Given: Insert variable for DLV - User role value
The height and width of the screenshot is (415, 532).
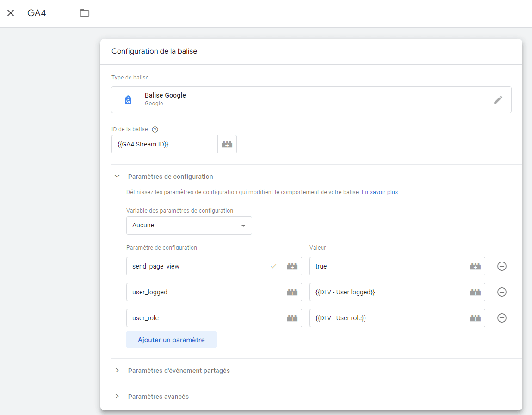Looking at the screenshot, I should tap(476, 318).
